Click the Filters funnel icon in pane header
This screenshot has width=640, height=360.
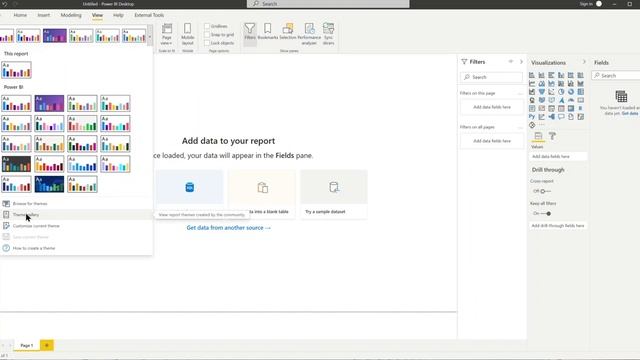pos(464,62)
